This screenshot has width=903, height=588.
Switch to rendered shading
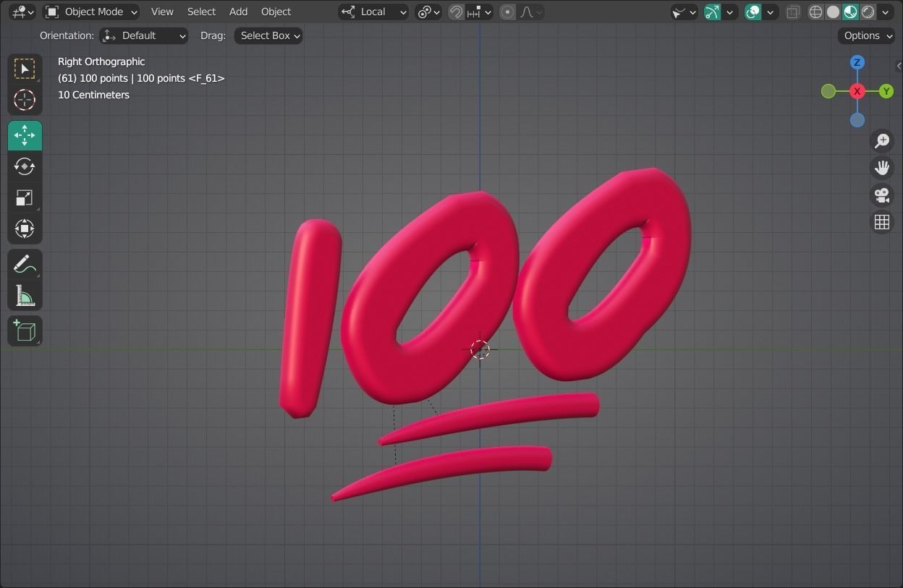point(868,12)
